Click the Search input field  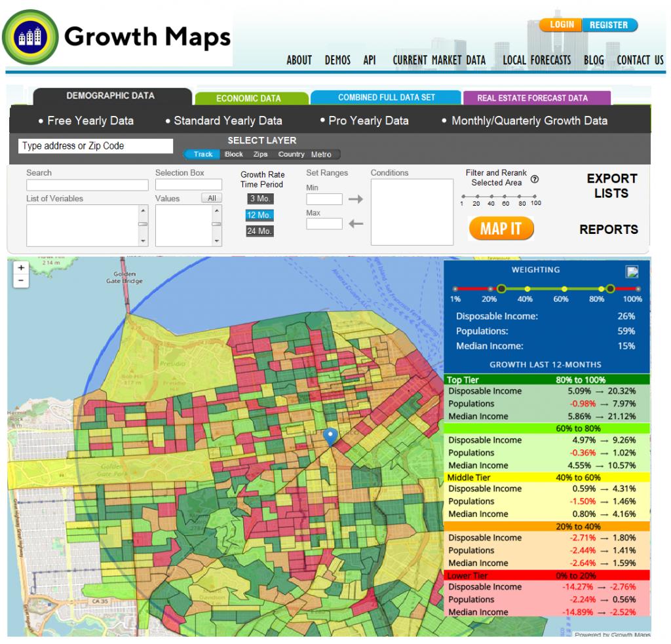coord(87,185)
